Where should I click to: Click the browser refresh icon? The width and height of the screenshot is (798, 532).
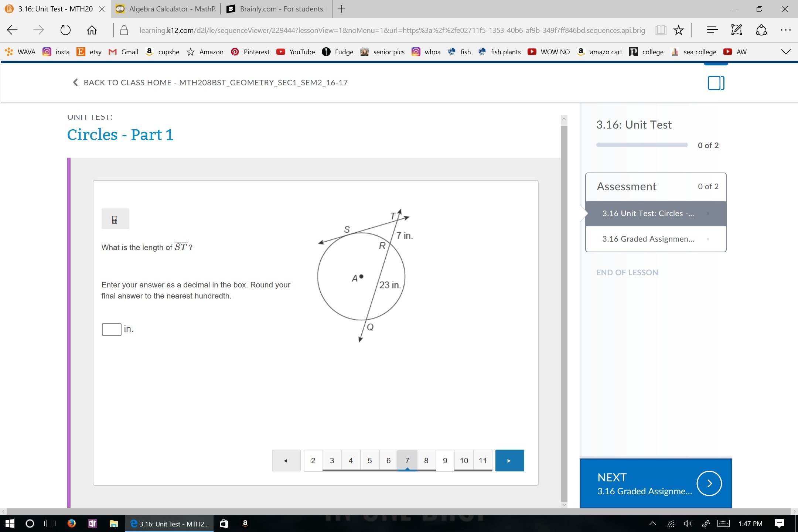[65, 30]
